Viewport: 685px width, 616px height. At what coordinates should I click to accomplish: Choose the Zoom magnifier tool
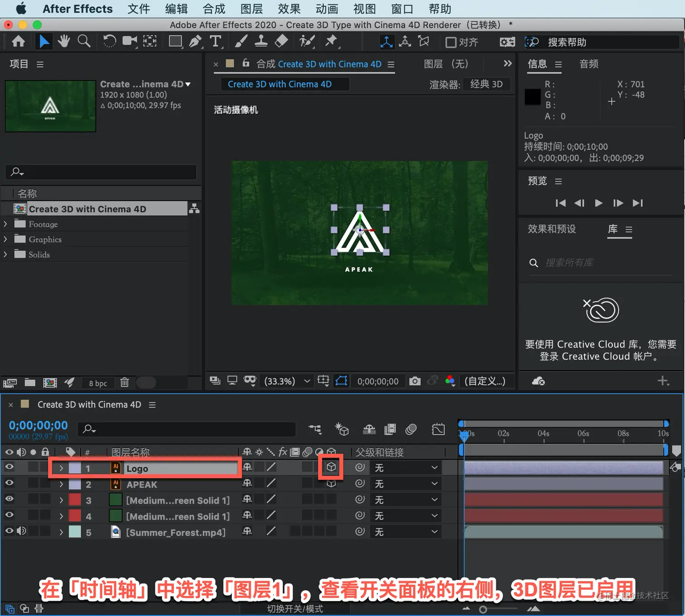pos(84,42)
